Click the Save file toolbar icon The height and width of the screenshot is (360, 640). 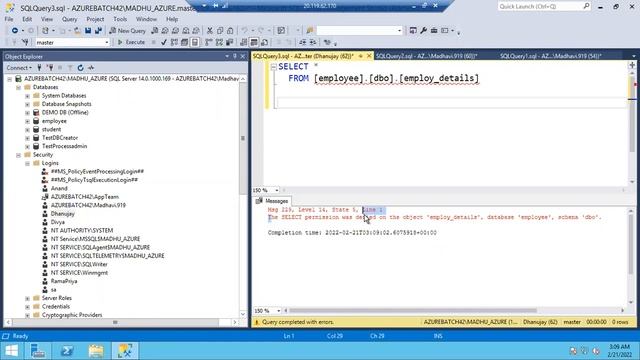[88, 31]
